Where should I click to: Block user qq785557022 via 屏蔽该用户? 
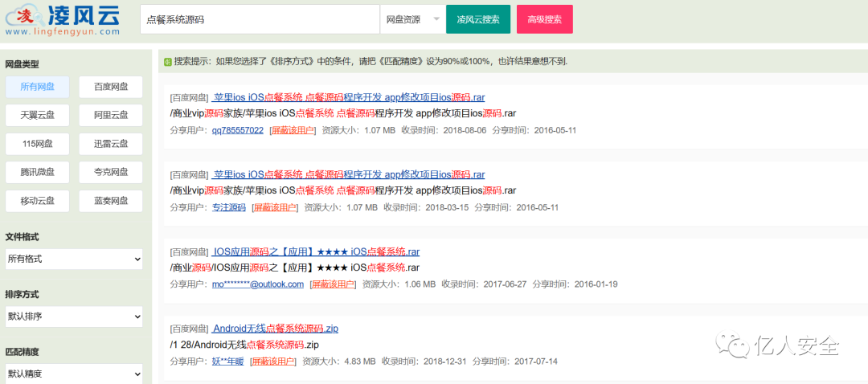click(x=292, y=131)
